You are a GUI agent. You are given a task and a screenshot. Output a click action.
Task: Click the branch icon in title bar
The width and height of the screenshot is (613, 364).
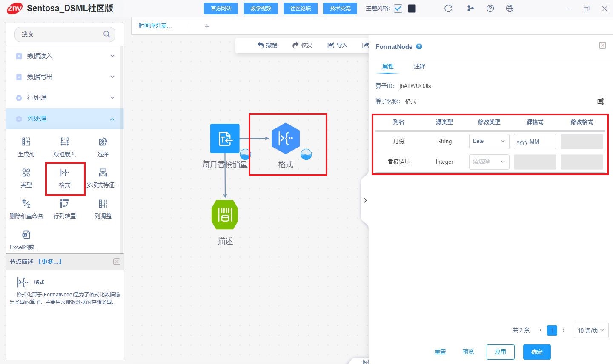click(x=470, y=9)
